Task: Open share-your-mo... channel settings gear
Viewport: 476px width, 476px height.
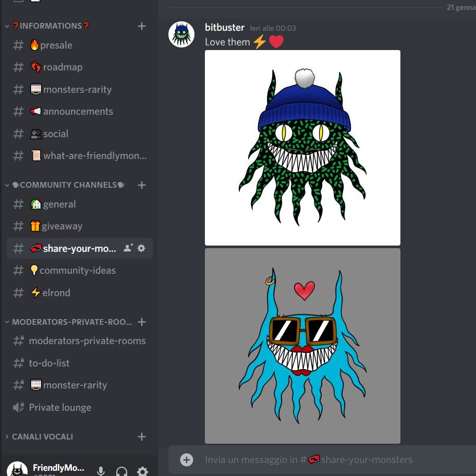Action: 141,248
